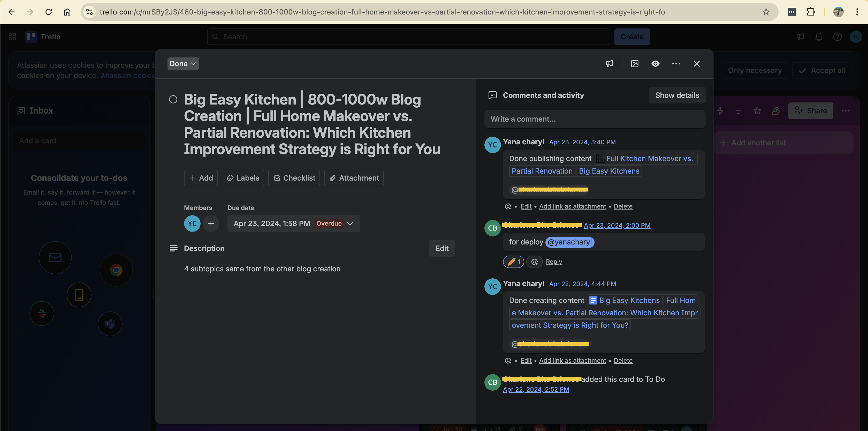
Task: Open browser extensions puzzle icon
Action: pyautogui.click(x=811, y=12)
